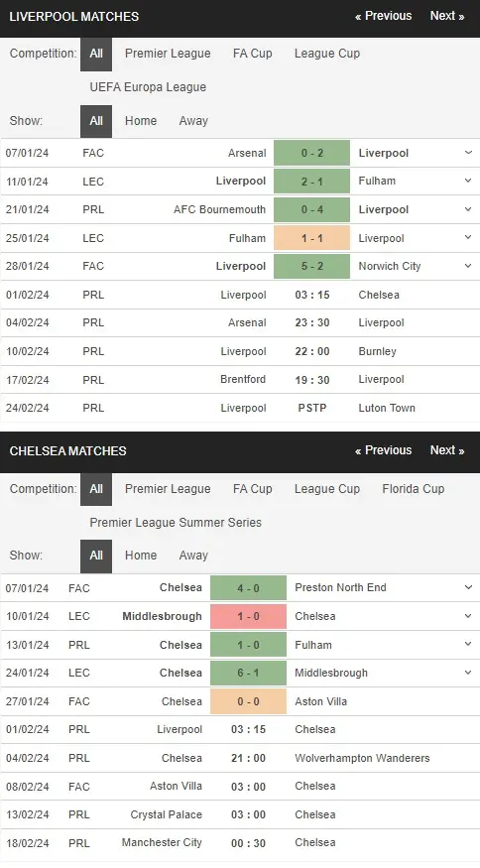Expand Chelsea 6-1 Middlesbrough match chevron

(x=468, y=673)
